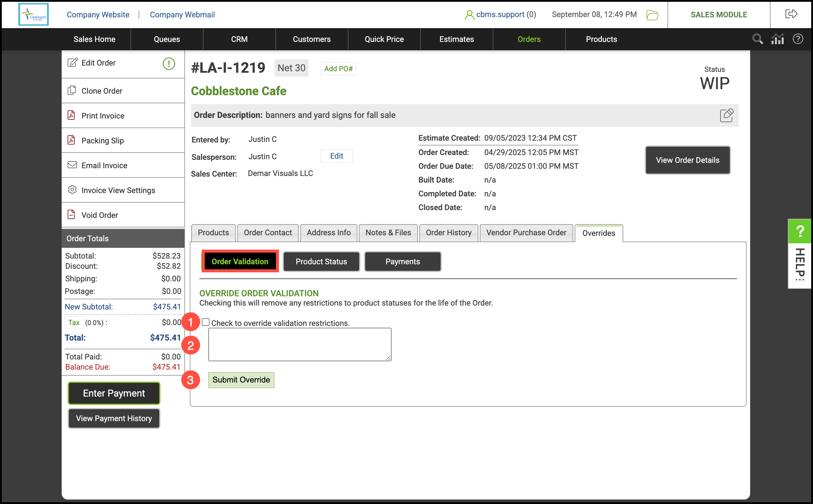Open the reports chart icon

(x=777, y=39)
